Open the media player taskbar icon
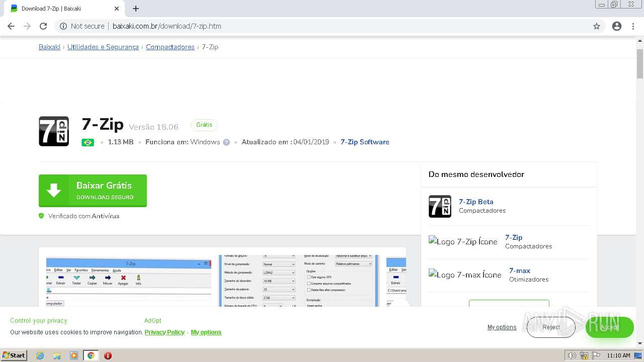This screenshot has height=362, width=644. 74,355
